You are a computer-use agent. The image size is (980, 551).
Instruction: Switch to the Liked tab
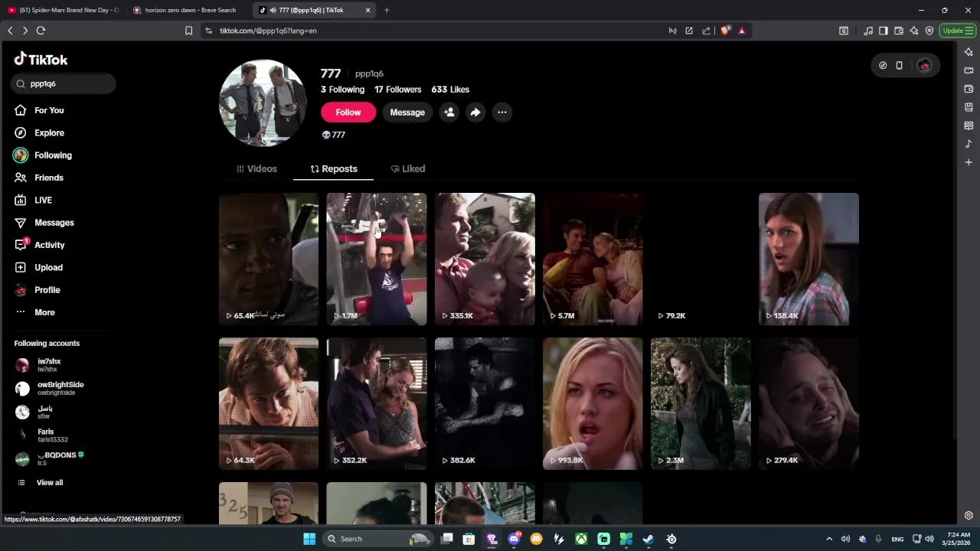coord(407,168)
